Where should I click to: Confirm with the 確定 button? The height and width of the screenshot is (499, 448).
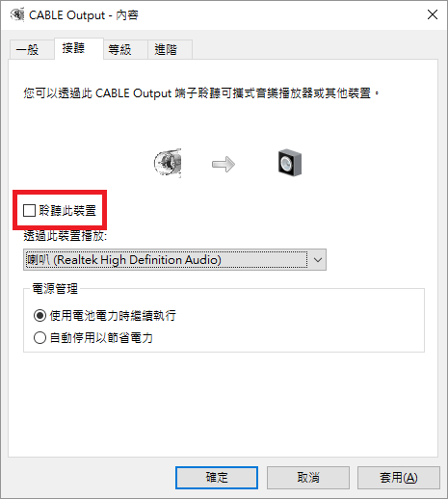[x=217, y=478]
